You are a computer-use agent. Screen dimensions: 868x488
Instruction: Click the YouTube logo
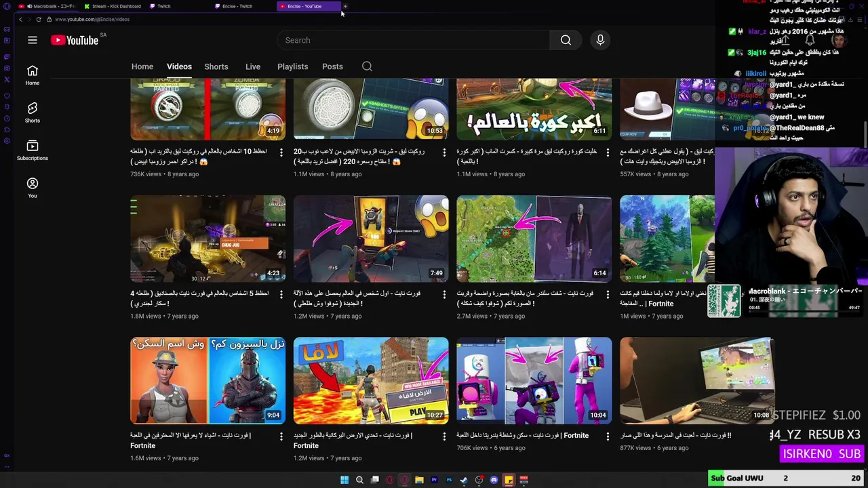pos(75,40)
